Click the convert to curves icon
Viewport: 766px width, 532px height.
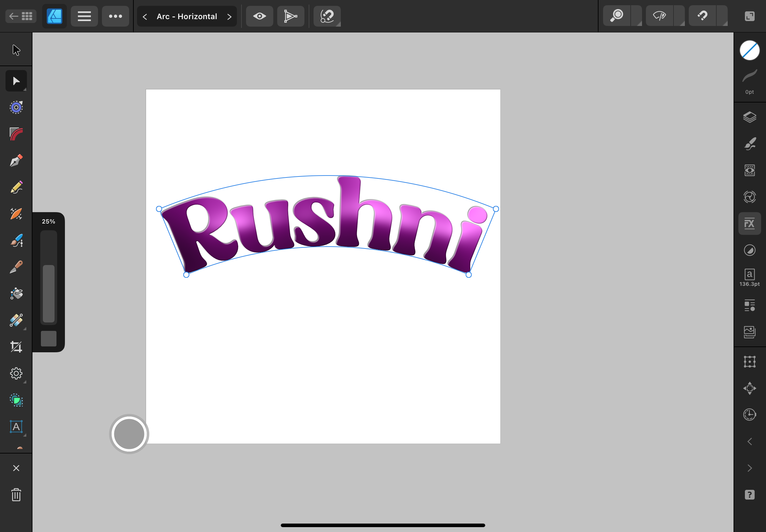(x=290, y=16)
